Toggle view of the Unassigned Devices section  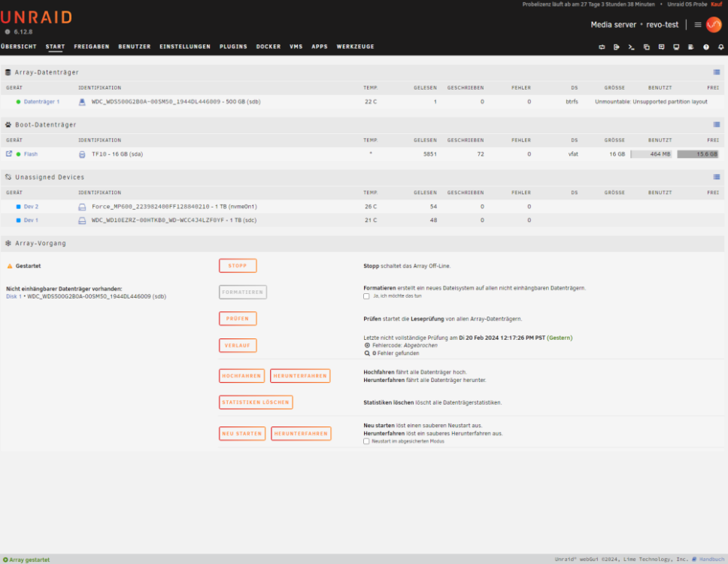(717, 177)
